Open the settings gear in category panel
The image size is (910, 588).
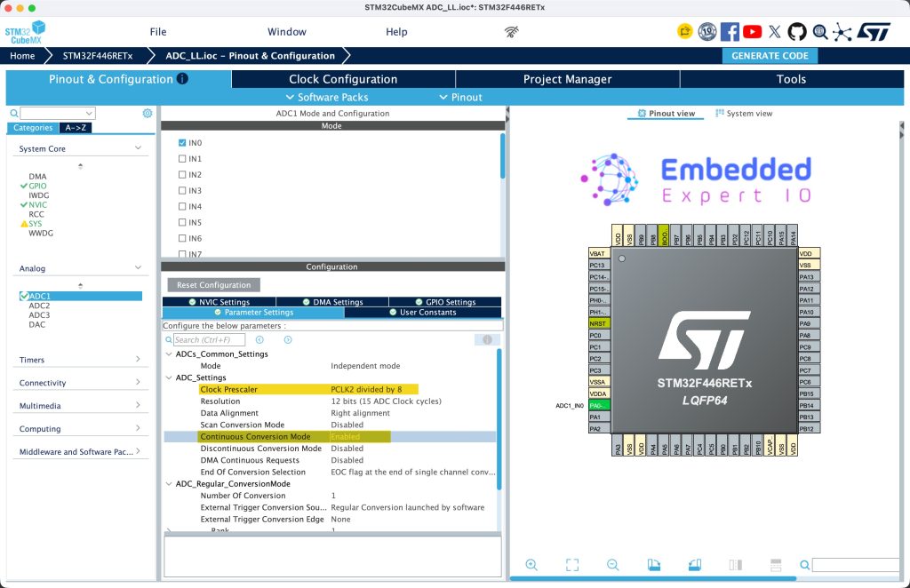click(148, 113)
